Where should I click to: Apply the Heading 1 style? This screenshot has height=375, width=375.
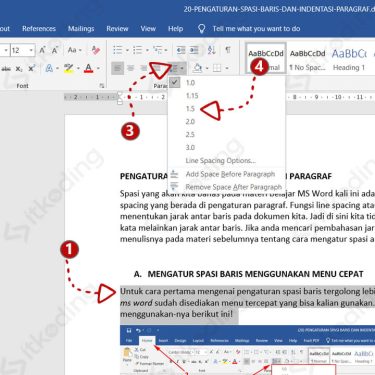pyautogui.click(x=349, y=60)
